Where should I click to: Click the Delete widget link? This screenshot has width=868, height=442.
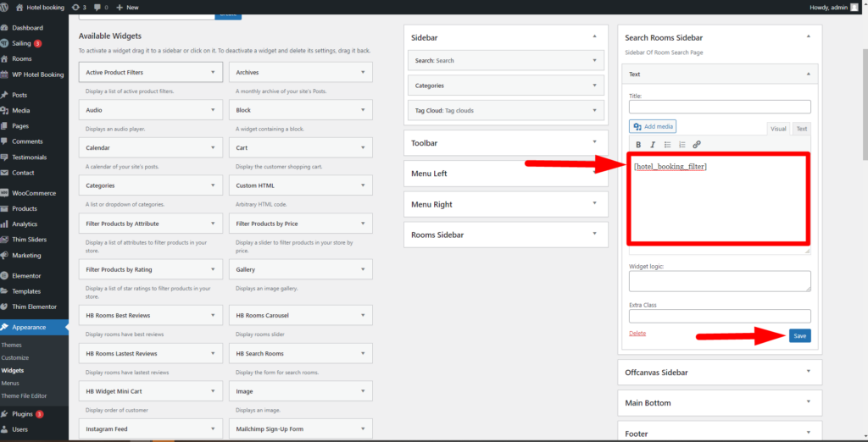(637, 334)
